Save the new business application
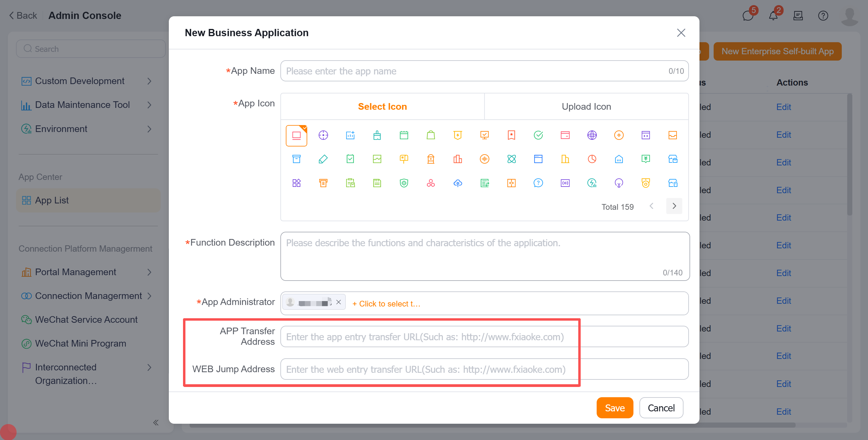Image resolution: width=868 pixels, height=440 pixels. pyautogui.click(x=615, y=408)
